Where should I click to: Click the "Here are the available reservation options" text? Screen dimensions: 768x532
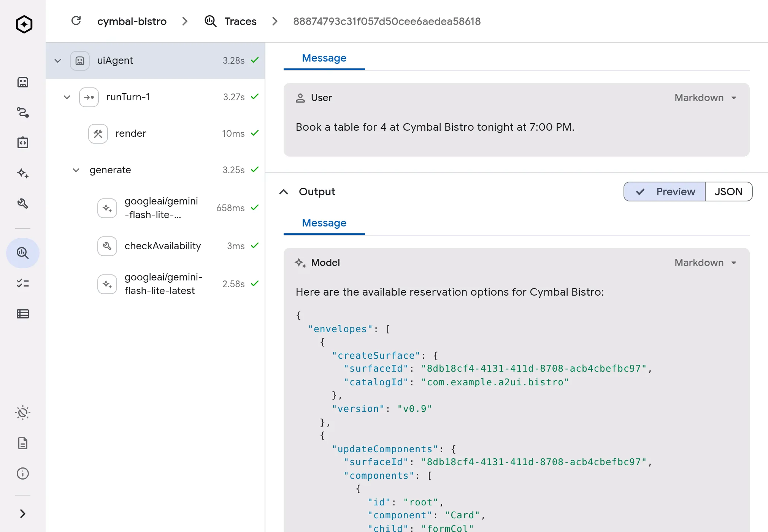point(450,292)
